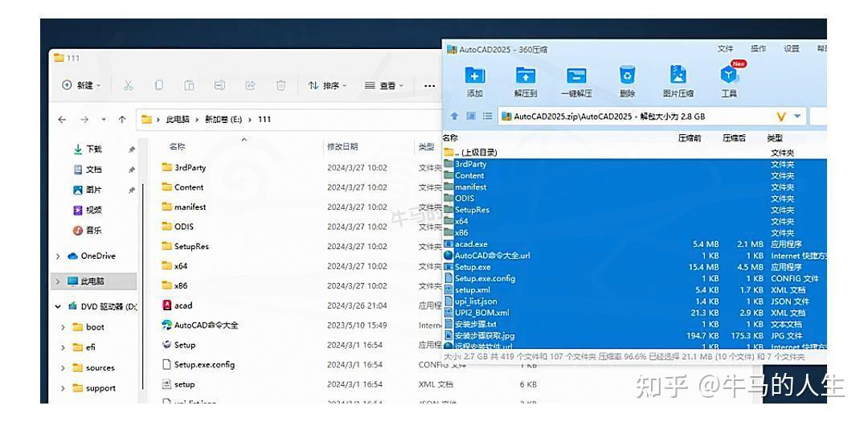Sort by 名称 column in Explorer
Viewport: 868px width, 422px height.
[x=177, y=147]
